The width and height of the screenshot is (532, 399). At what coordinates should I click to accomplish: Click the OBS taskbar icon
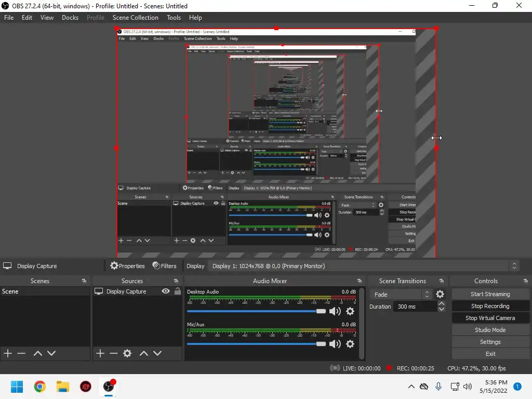(x=109, y=387)
